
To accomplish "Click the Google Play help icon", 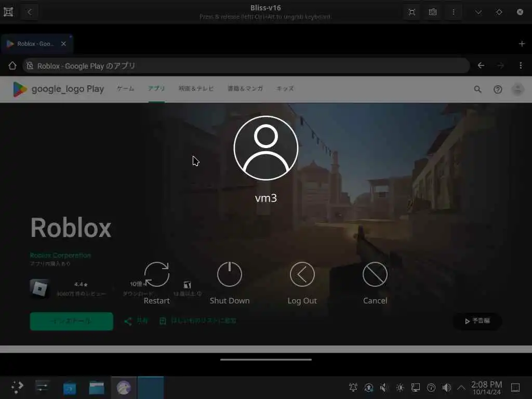I will click(x=498, y=89).
